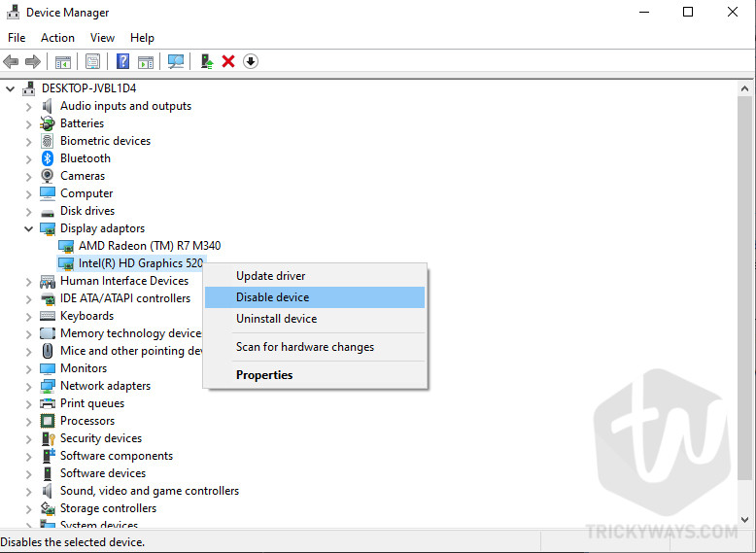Expand the Monitors category
Image resolution: width=756 pixels, height=553 pixels.
point(28,368)
